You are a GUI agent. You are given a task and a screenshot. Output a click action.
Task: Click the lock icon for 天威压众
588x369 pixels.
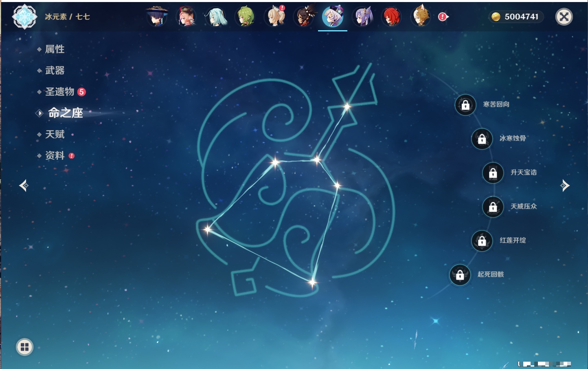493,207
